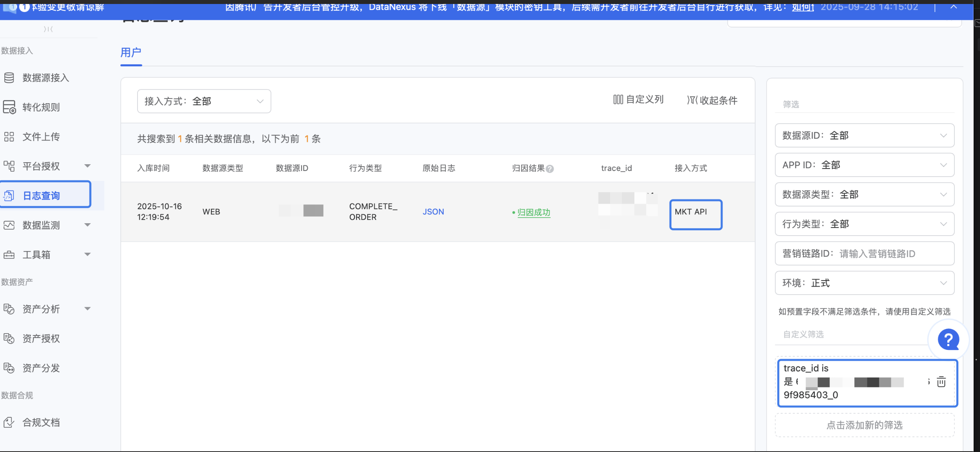Click the 合规文档 sidebar icon
Screen dimensions: 980x452
coord(9,422)
